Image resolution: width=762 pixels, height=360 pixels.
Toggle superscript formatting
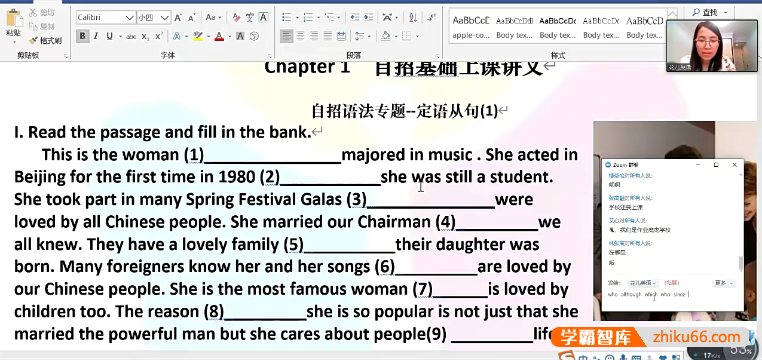(x=158, y=36)
